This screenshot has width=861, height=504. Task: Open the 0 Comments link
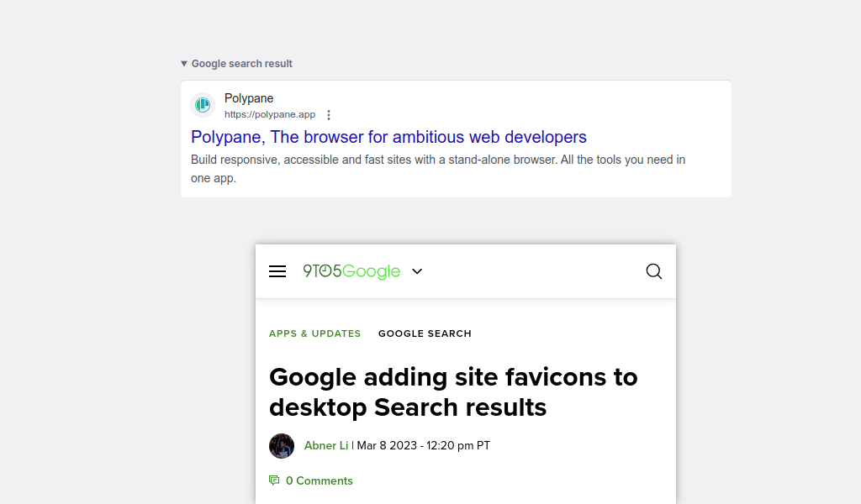click(319, 481)
